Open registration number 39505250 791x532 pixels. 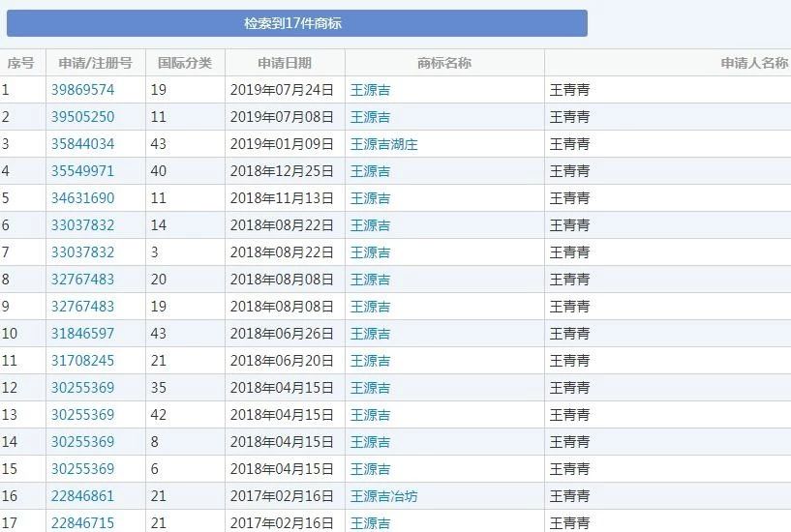click(82, 117)
